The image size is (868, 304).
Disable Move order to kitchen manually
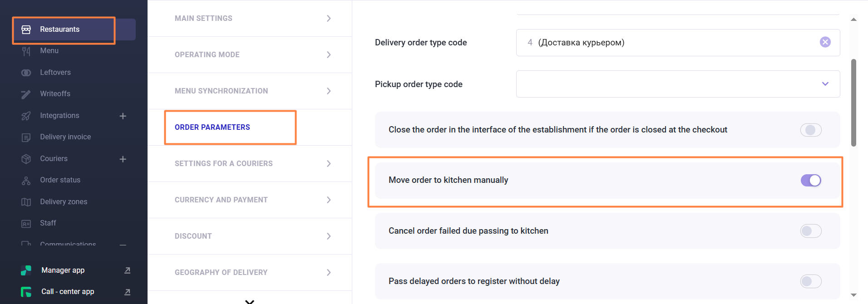click(811, 181)
